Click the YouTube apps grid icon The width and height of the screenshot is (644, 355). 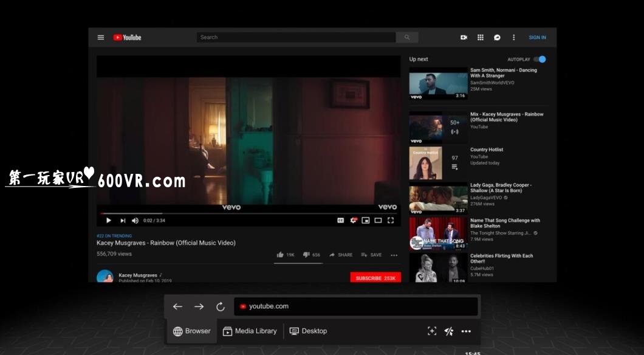coord(480,38)
